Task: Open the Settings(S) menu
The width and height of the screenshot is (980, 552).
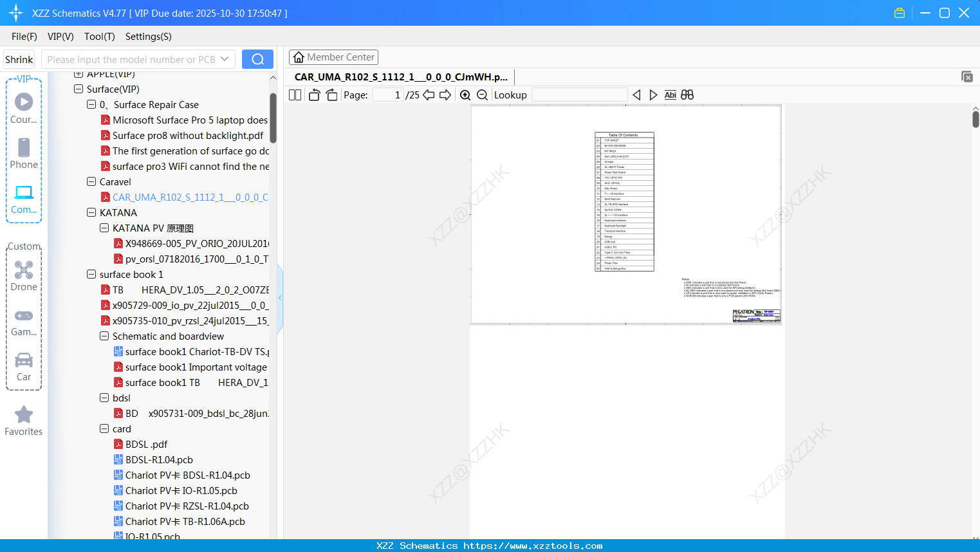Action: click(149, 37)
